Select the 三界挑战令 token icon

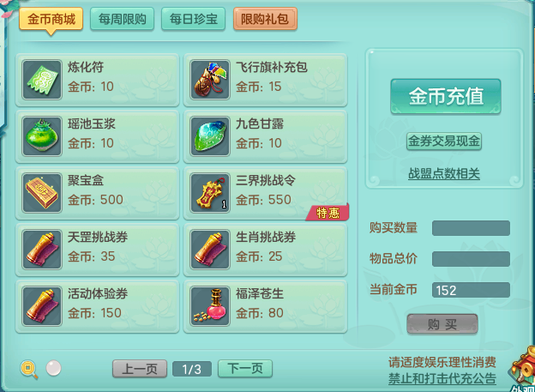(x=210, y=193)
